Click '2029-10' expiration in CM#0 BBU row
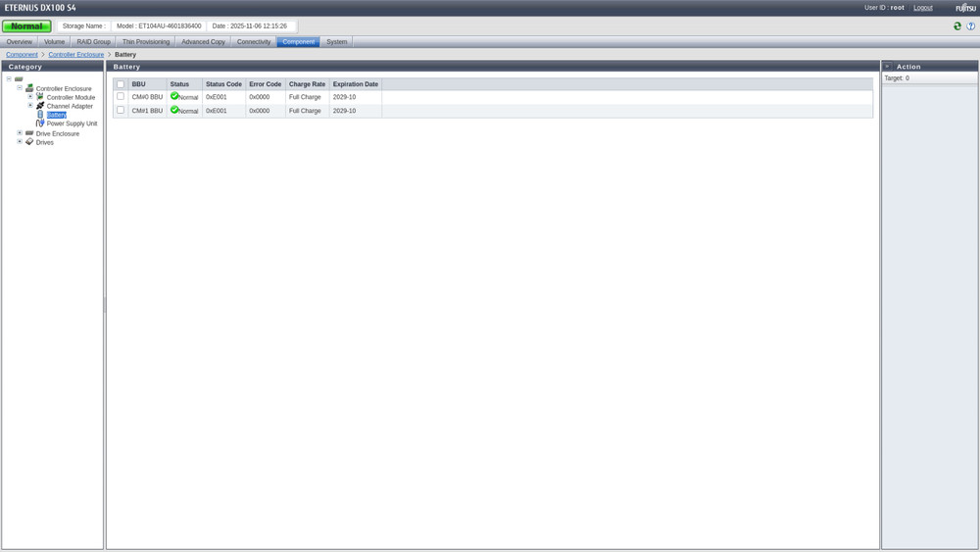 coord(344,97)
